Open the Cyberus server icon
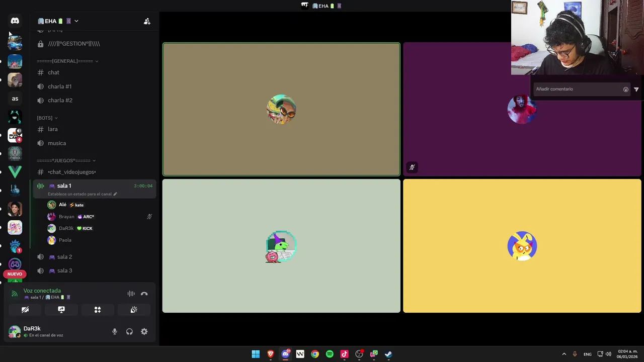 coord(15,154)
